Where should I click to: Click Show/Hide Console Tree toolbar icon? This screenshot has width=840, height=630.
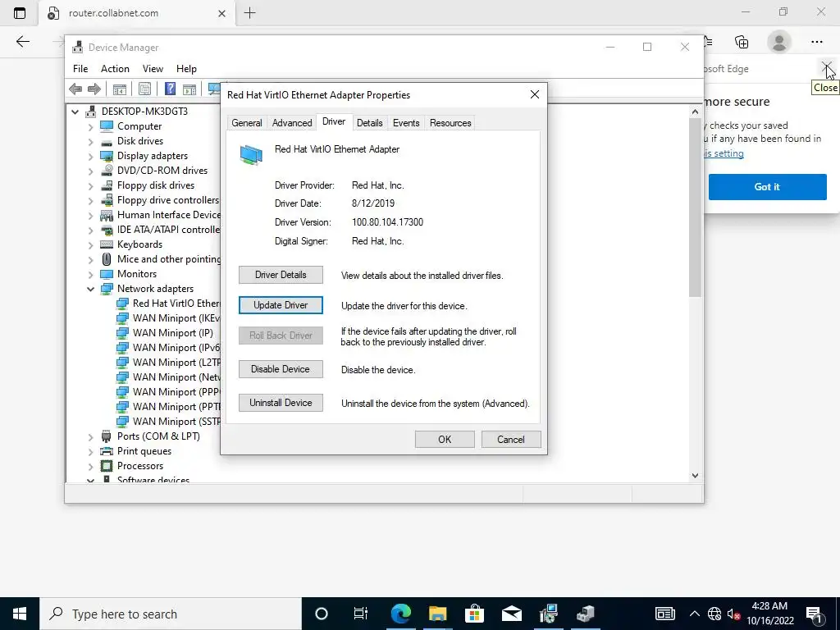coord(120,89)
